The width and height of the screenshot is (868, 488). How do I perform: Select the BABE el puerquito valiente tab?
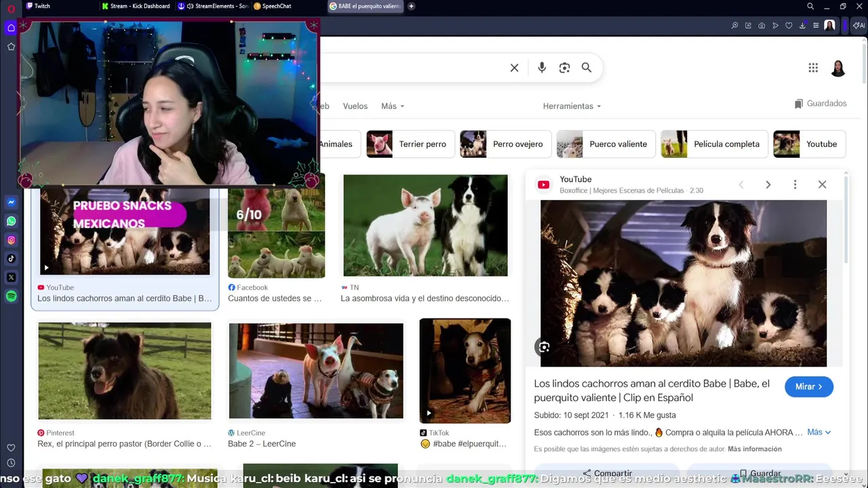(365, 6)
